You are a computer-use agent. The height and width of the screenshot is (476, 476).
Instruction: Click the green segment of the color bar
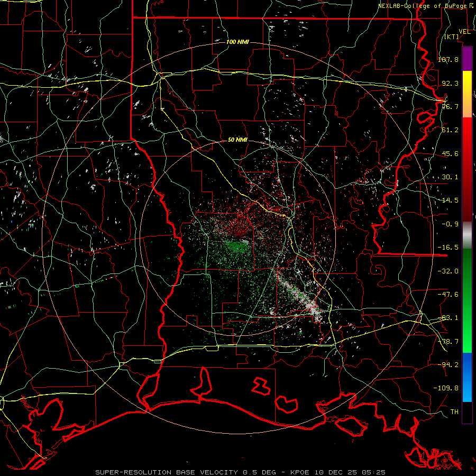467,300
